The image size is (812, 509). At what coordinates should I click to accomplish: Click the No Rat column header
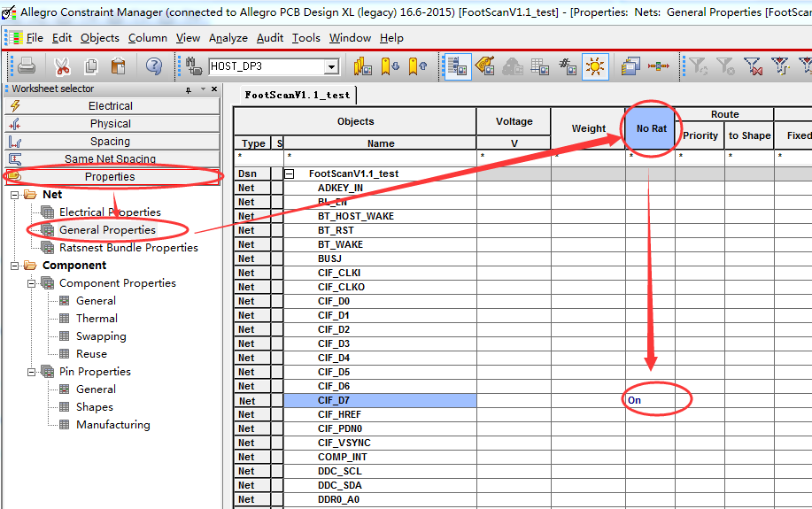(x=651, y=129)
